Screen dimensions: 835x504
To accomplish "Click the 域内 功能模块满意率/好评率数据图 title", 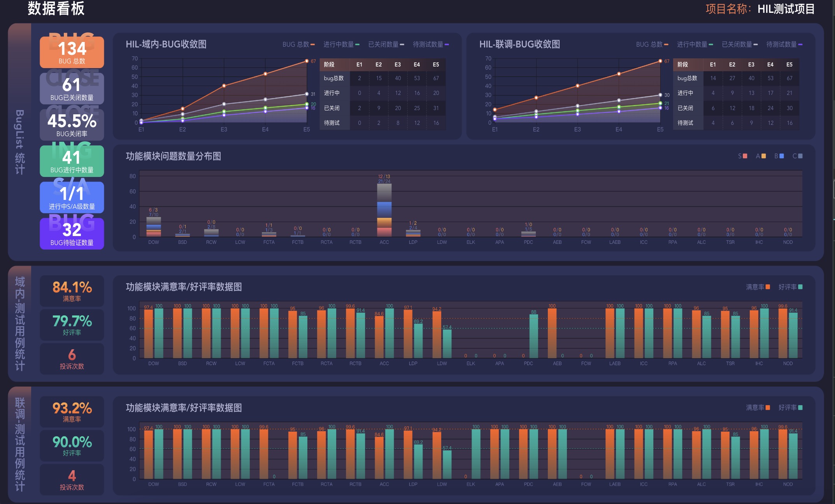I will tap(184, 287).
